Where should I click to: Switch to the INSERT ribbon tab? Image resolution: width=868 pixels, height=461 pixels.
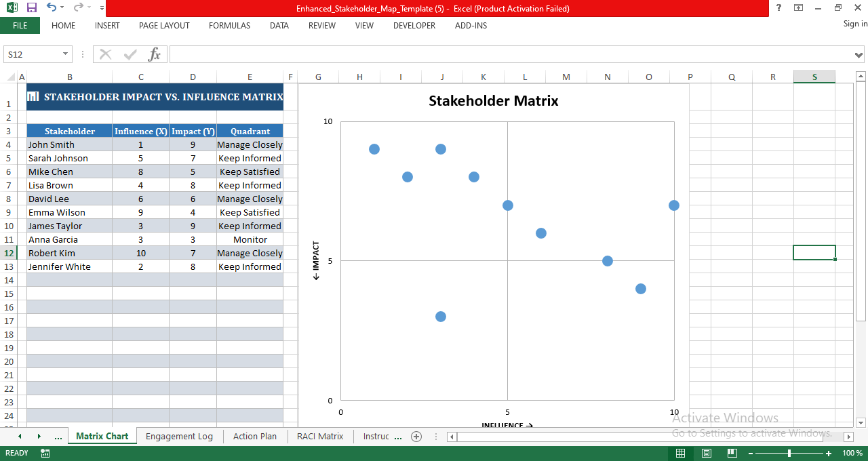[x=107, y=25]
